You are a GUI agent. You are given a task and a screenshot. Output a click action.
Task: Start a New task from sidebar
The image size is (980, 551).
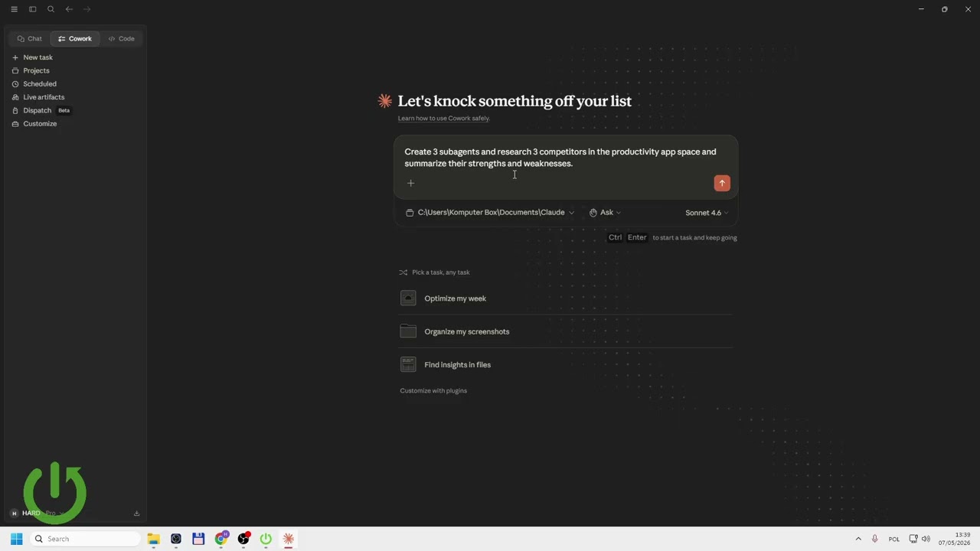[x=76, y=57]
